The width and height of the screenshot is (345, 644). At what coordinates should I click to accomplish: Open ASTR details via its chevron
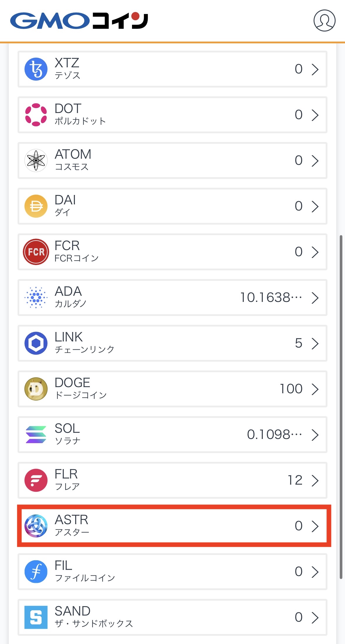tap(315, 526)
